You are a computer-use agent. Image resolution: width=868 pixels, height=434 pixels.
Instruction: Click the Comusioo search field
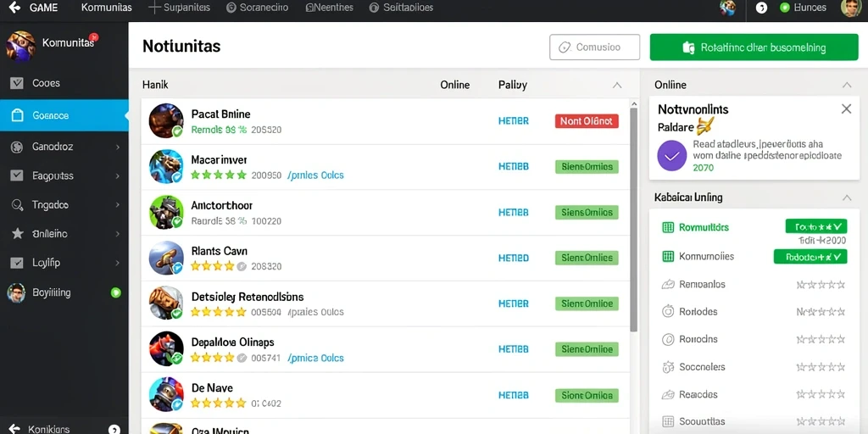[x=594, y=47]
